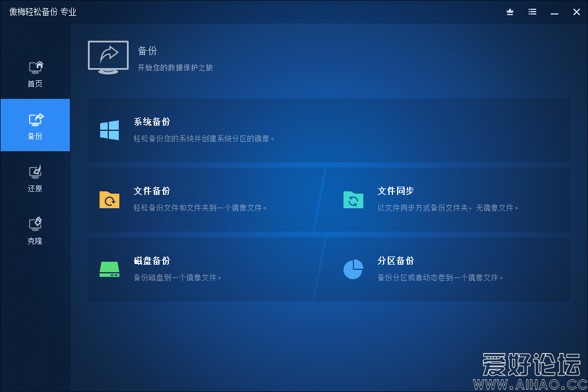Viewport: 588px width, 392px height.
Task: Click description 轻松备份您的系统并创建系统分区的镜像
Action: pyautogui.click(x=204, y=138)
